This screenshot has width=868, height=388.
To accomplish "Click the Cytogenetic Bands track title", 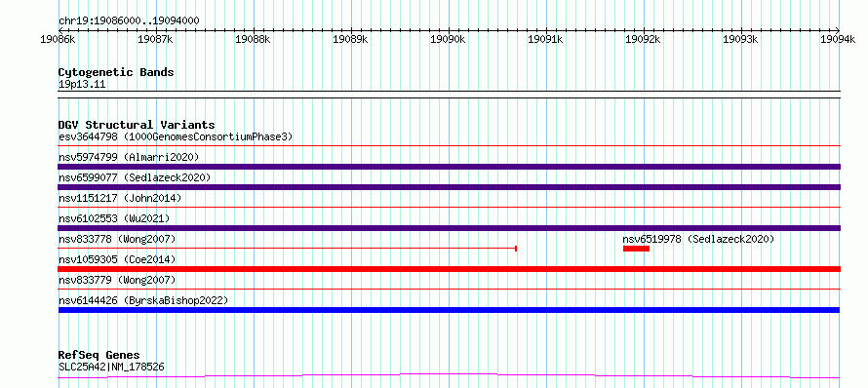I will point(116,72).
